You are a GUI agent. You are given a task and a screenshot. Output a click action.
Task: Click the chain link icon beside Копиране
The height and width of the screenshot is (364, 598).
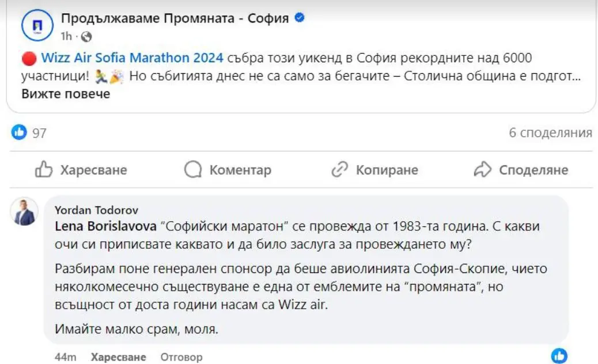pos(340,169)
